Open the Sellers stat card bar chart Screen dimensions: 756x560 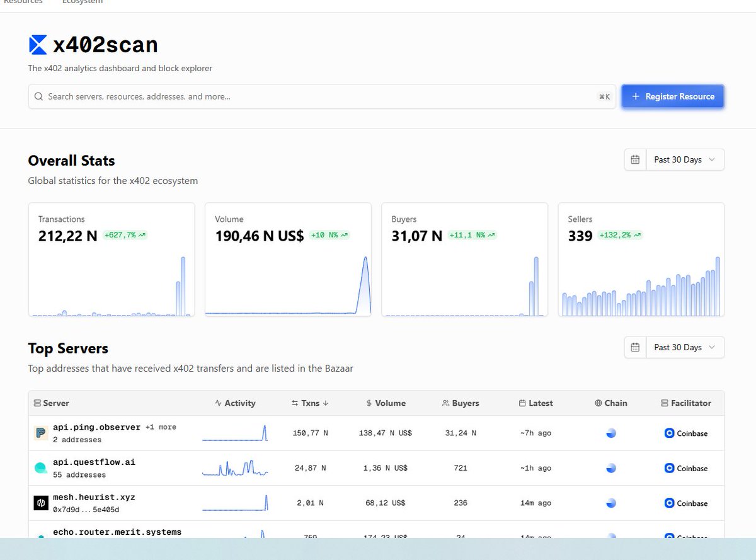coord(641,285)
